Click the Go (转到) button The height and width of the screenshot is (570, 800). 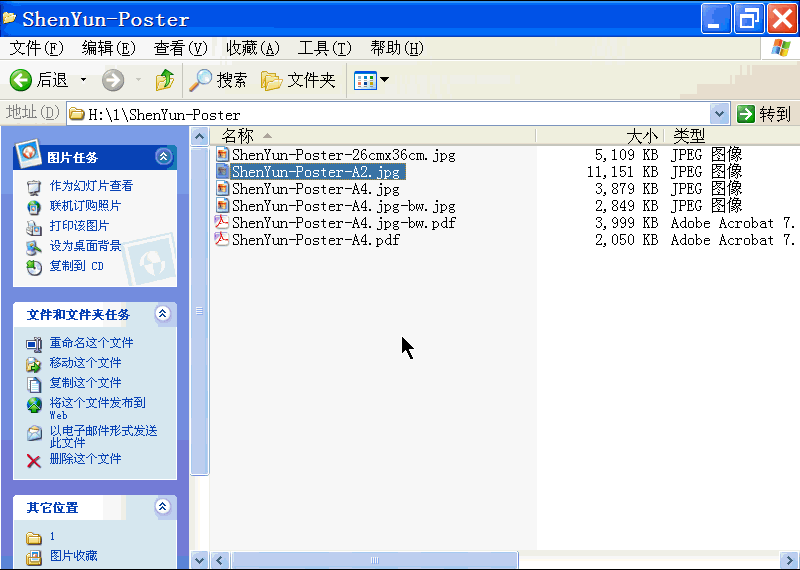point(764,114)
